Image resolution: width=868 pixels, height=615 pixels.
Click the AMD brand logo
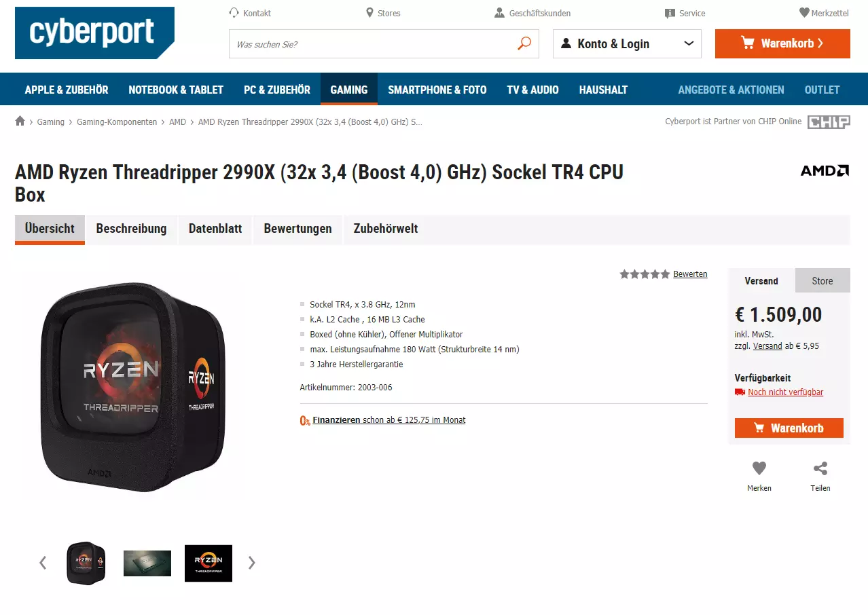point(825,170)
